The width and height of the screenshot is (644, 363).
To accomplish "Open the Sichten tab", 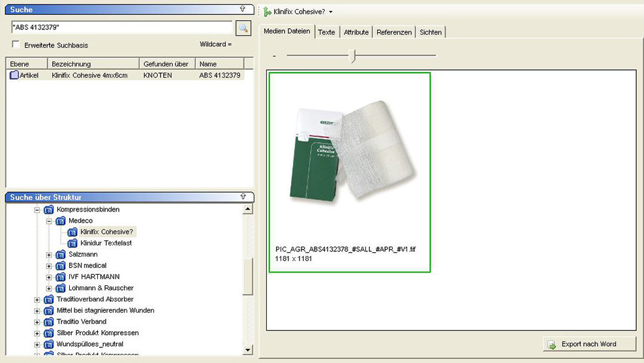I will 431,32.
